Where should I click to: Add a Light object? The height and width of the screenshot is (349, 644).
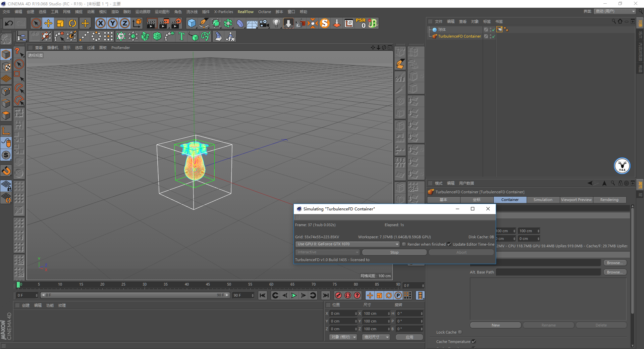pyautogui.click(x=276, y=23)
